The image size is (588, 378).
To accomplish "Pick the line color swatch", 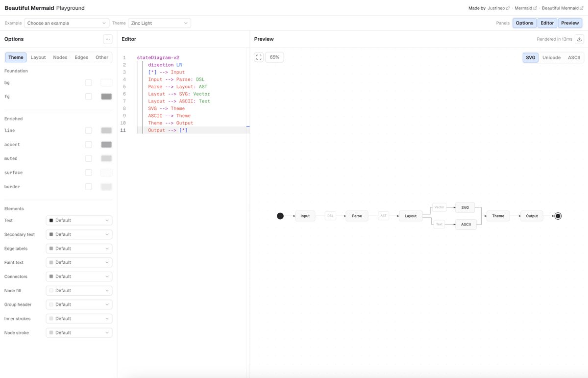I will point(106,130).
